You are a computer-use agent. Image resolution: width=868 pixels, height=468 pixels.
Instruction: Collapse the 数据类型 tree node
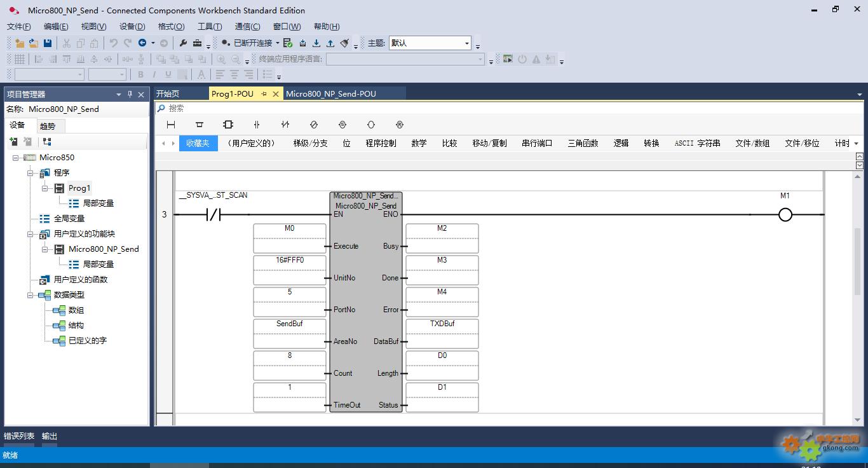30,295
